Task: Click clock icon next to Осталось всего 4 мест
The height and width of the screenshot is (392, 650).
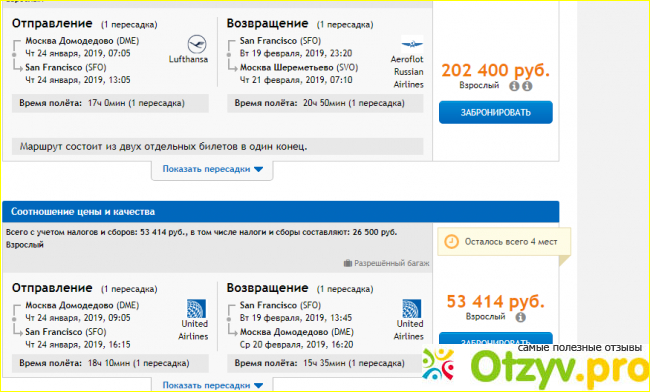Action: 451,242
